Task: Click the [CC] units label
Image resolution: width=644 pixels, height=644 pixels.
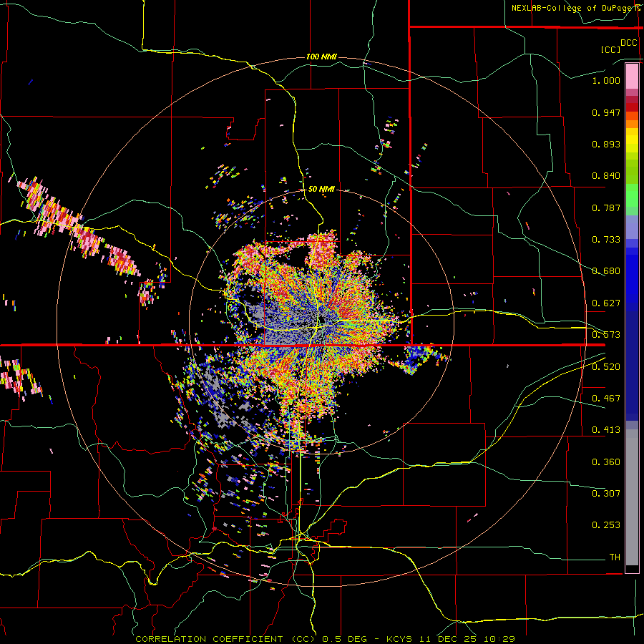Action: [611, 49]
